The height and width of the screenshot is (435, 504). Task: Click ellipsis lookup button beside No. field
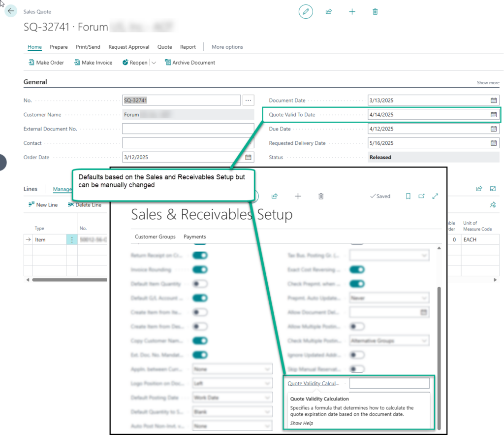click(x=249, y=100)
